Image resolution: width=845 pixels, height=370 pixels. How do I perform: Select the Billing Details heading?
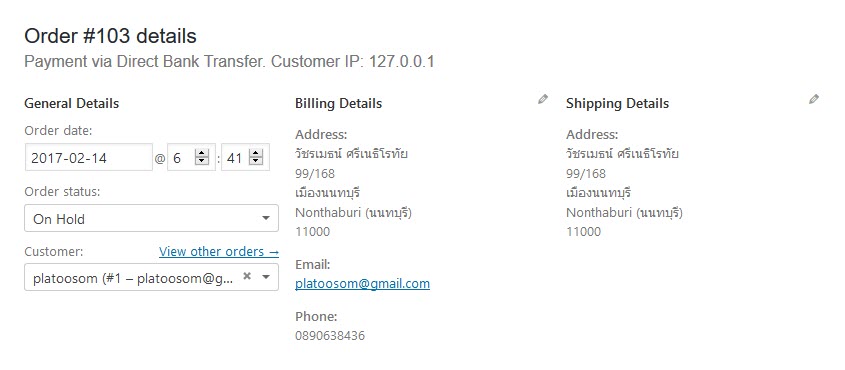tap(338, 103)
